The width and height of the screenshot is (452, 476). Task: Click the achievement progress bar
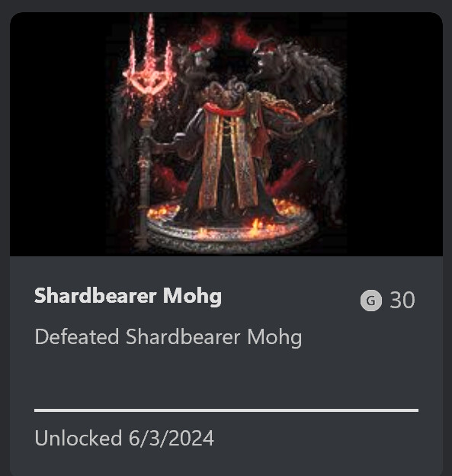point(226,410)
